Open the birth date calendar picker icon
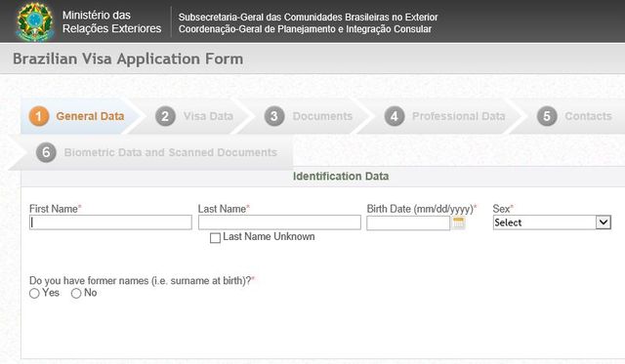Image resolution: width=625 pixels, height=364 pixels. click(x=459, y=223)
